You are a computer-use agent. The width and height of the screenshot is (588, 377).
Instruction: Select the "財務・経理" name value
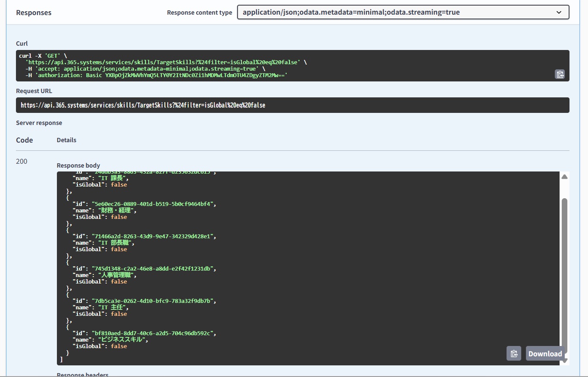[117, 210]
